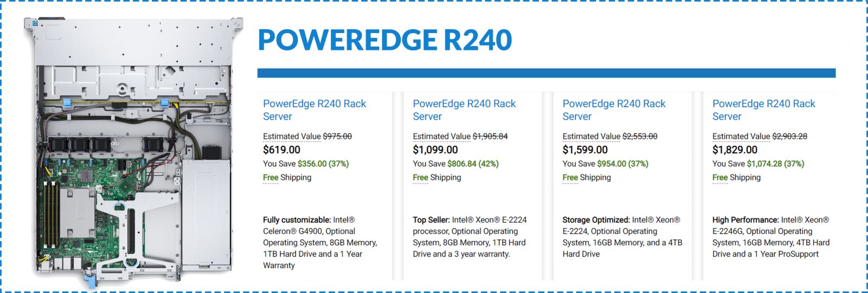
Task: Select the $1,099.00 price
Action: click(435, 150)
